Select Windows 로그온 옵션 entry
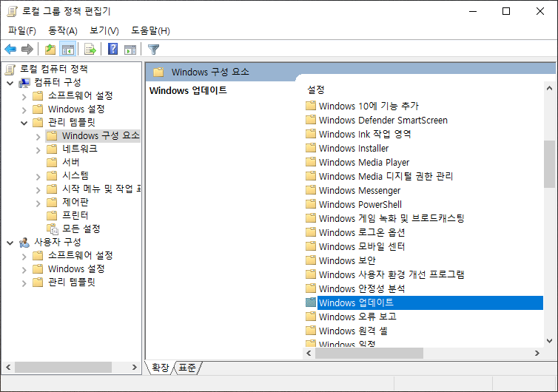 (362, 232)
